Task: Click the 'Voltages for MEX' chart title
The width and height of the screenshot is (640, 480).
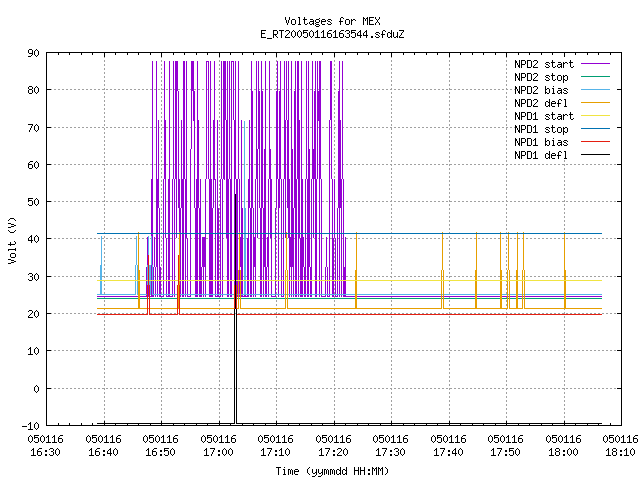Action: pos(332,21)
